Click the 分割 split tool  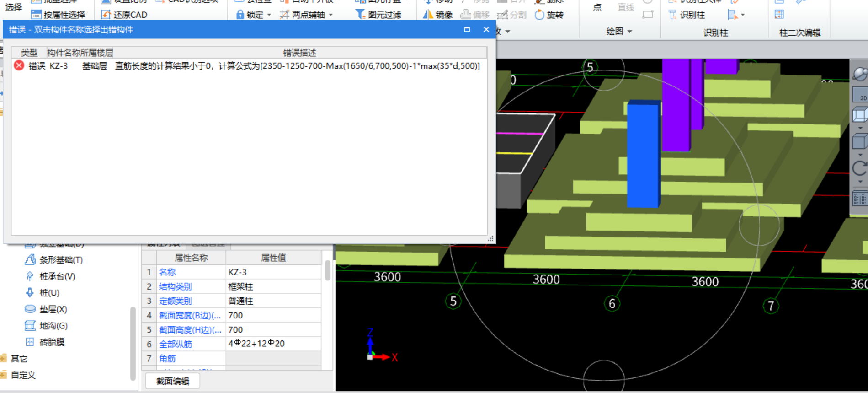click(x=511, y=15)
